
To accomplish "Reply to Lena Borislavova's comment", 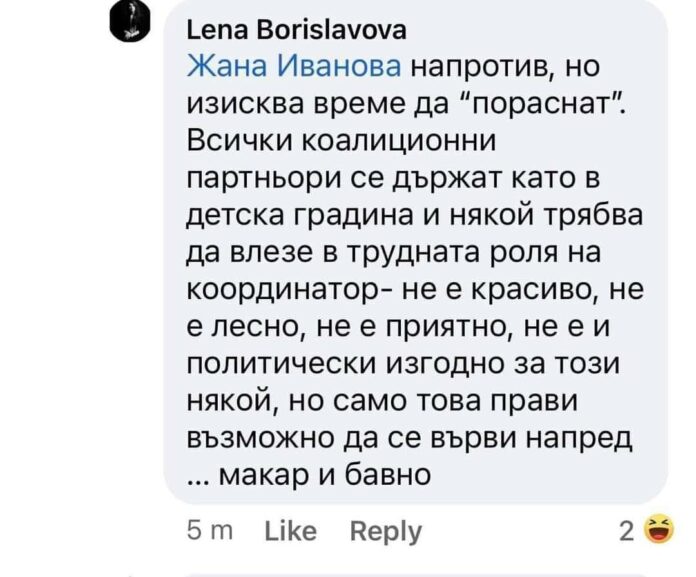I will [385, 530].
